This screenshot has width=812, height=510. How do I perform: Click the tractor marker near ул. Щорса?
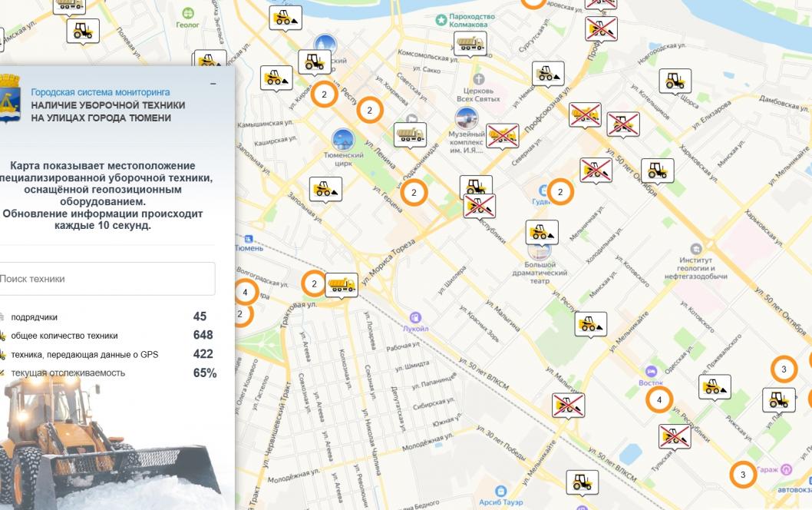click(x=675, y=80)
